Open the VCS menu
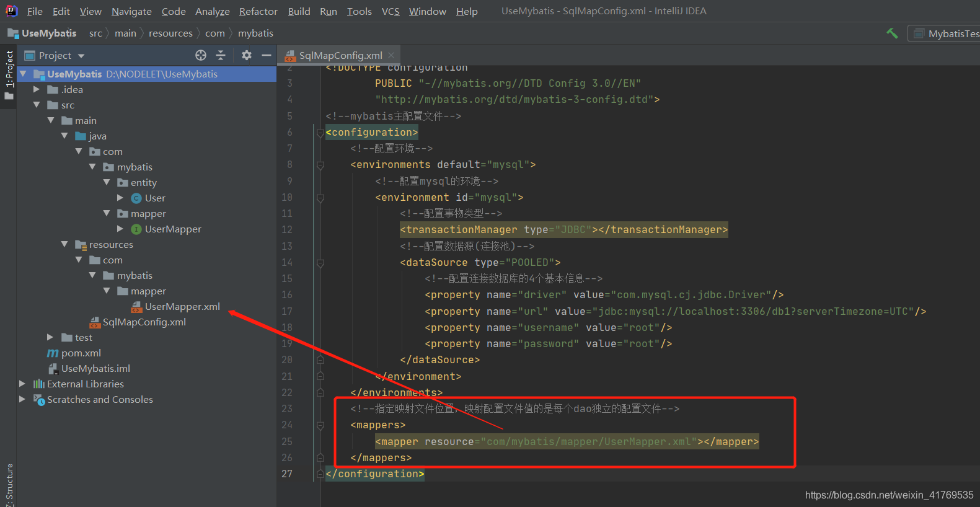This screenshot has width=980, height=507. 391,11
